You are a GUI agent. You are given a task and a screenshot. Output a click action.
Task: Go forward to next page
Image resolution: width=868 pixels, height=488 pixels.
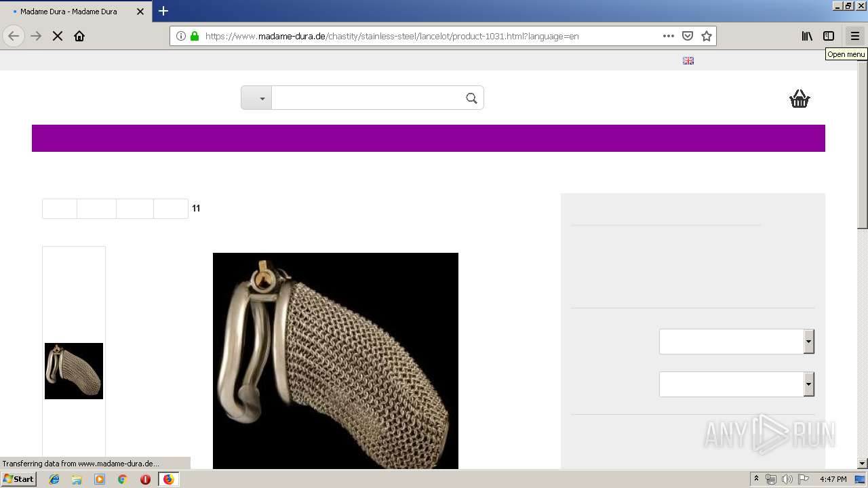36,36
